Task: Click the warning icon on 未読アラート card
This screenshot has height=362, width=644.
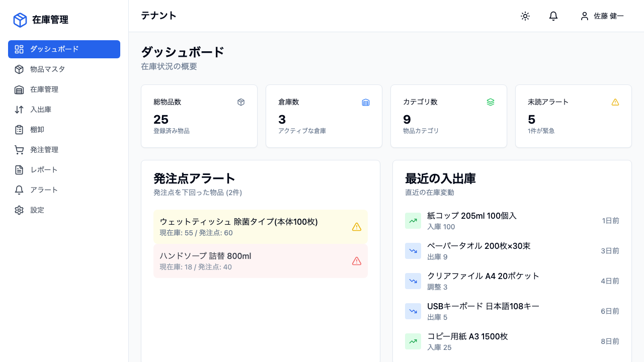Action: 615,102
